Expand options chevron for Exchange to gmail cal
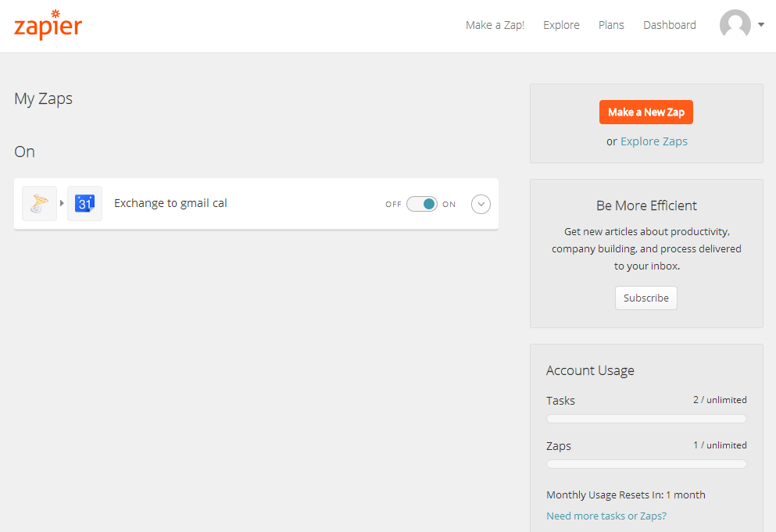 click(x=481, y=204)
